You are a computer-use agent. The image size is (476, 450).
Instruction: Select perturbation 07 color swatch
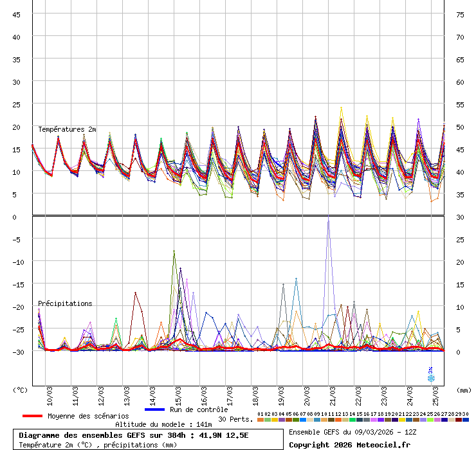[302, 420]
